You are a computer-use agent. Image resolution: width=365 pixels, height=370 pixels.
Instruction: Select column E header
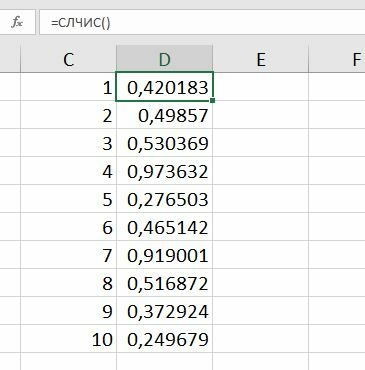coord(261,59)
